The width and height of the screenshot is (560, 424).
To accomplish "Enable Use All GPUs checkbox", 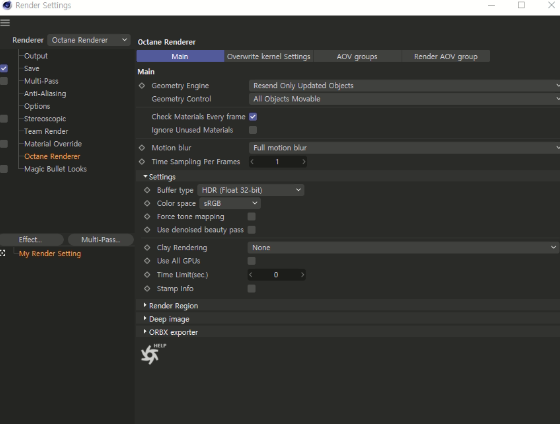I will tap(251, 261).
